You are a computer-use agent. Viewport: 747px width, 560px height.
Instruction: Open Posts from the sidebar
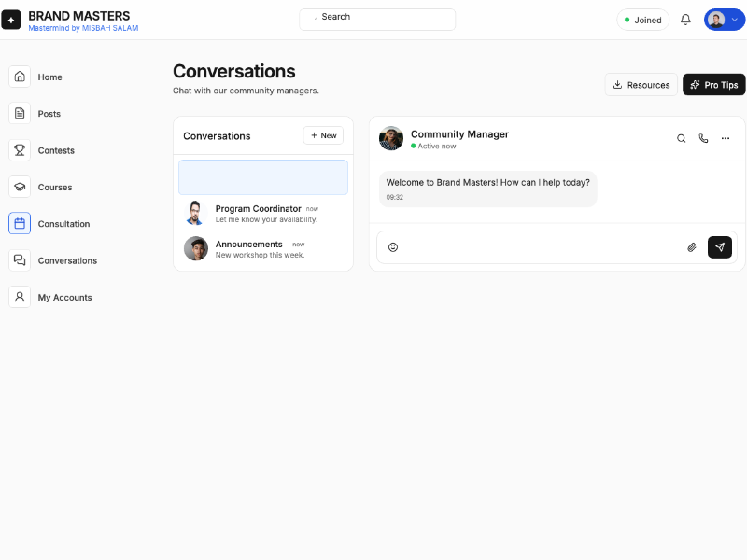click(x=49, y=113)
